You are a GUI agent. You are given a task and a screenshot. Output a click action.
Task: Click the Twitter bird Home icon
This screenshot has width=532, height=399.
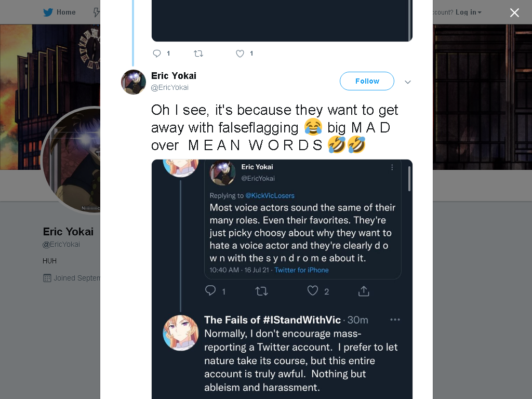(x=48, y=12)
